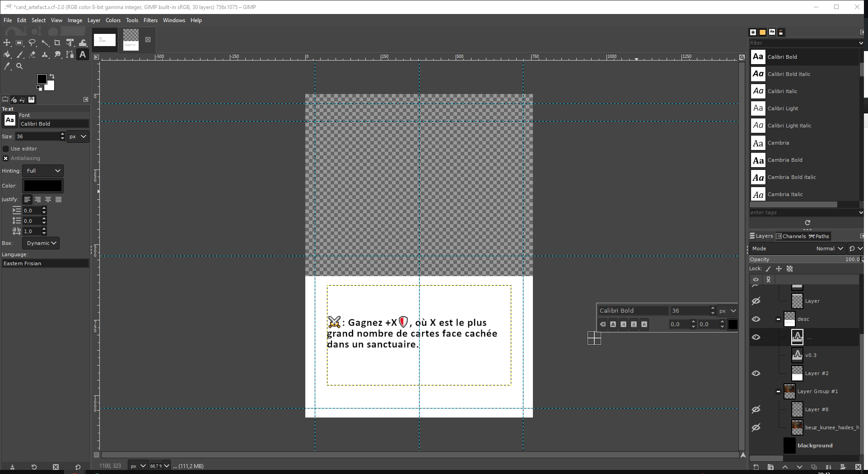Select the Zoom magnifier tool
This screenshot has height=474, width=868.
pyautogui.click(x=19, y=66)
